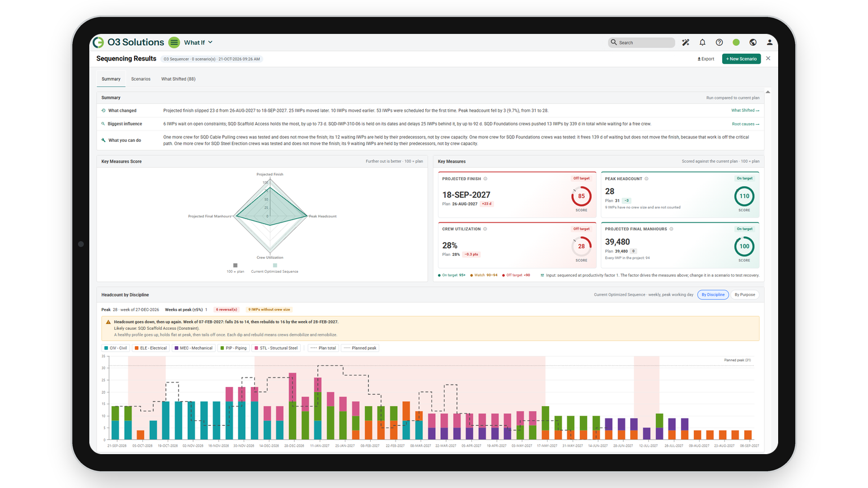This screenshot has width=868, height=488.
Task: Focus the Search field
Action: [x=641, y=42]
